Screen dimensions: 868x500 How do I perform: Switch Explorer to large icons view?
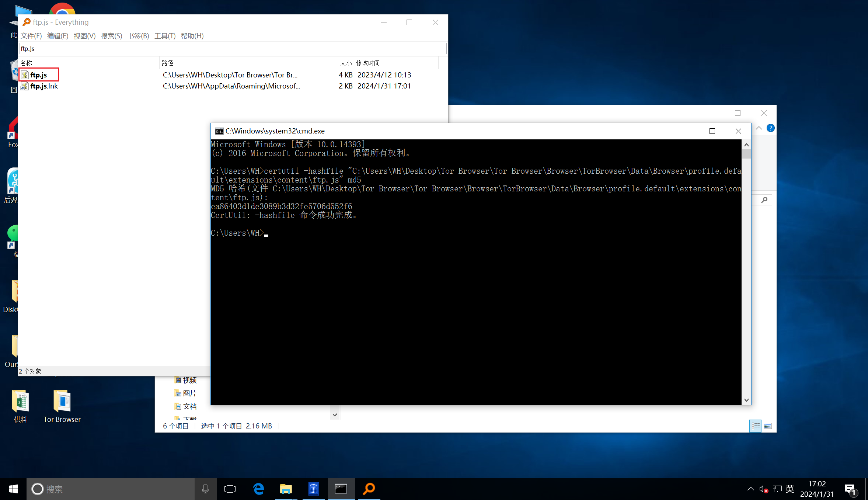[x=768, y=426]
